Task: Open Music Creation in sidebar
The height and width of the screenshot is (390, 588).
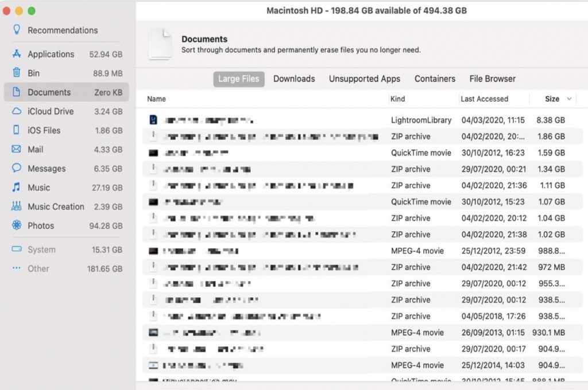Action: click(56, 206)
